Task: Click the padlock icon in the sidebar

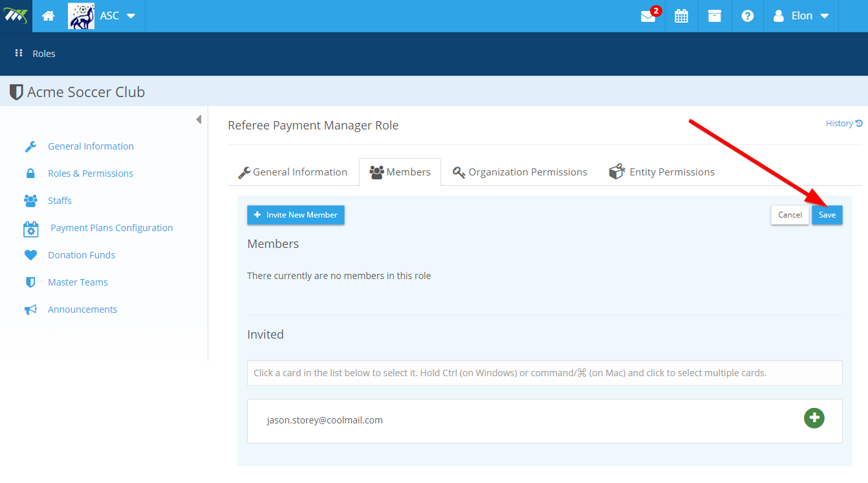Action: (30, 174)
